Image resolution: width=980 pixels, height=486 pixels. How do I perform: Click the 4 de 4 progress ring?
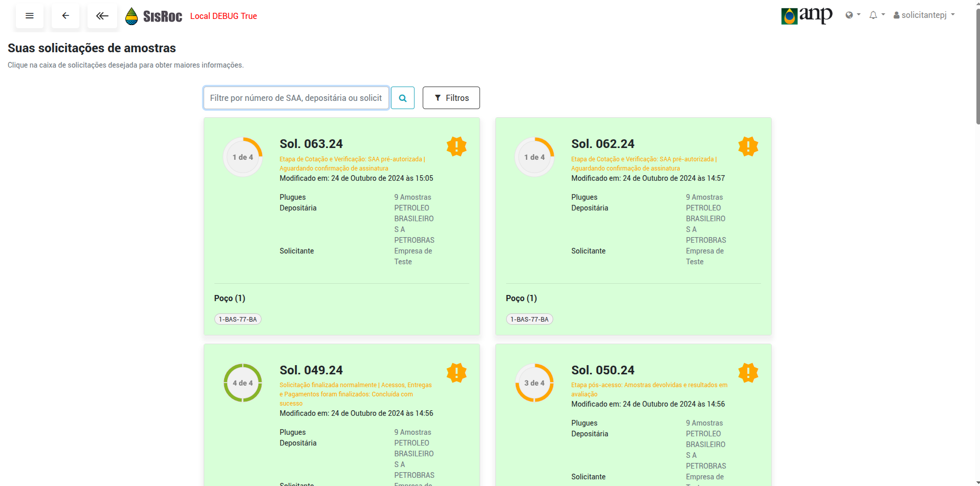point(243,383)
